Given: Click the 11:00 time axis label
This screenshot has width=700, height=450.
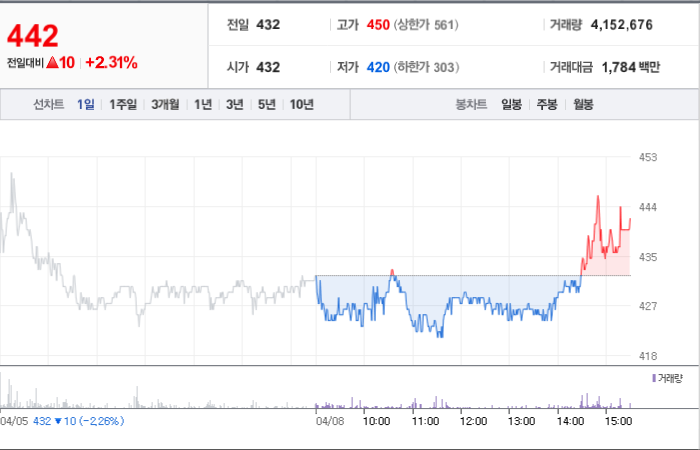Looking at the screenshot, I should 425,421.
